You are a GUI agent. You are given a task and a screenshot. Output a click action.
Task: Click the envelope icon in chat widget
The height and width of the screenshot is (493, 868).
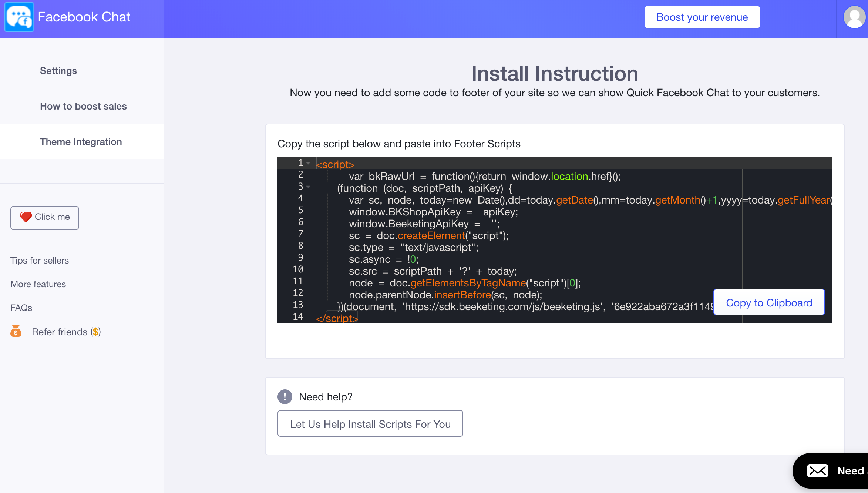point(817,471)
